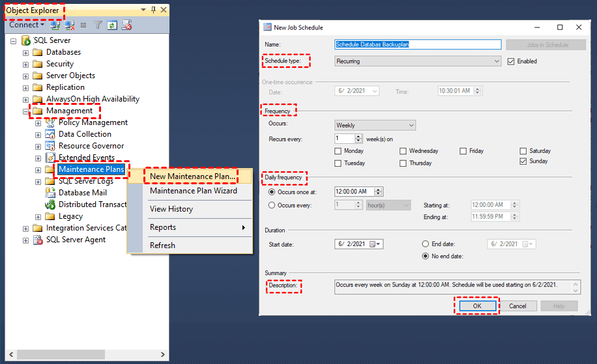Select the End date radio button
The height and width of the screenshot is (364, 597).
click(x=426, y=244)
